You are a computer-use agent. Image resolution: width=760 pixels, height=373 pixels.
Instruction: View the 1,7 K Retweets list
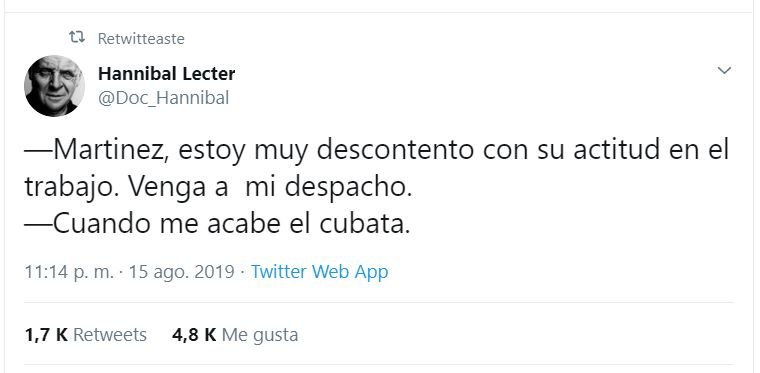[85, 335]
